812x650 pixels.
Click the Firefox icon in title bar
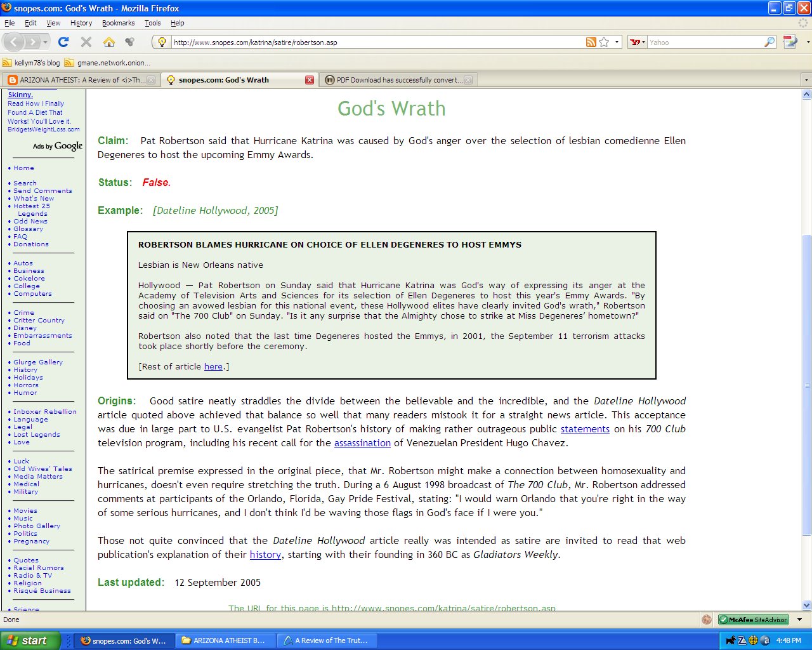[x=7, y=8]
